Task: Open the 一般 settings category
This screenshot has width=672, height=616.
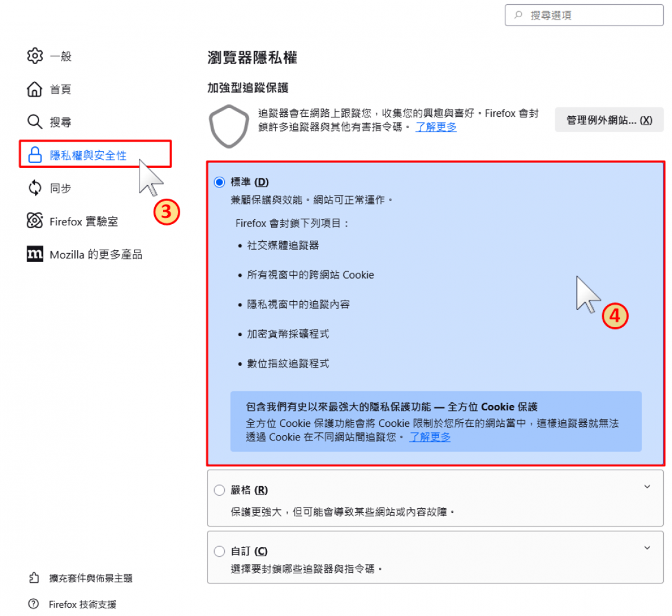Action: tap(49, 56)
